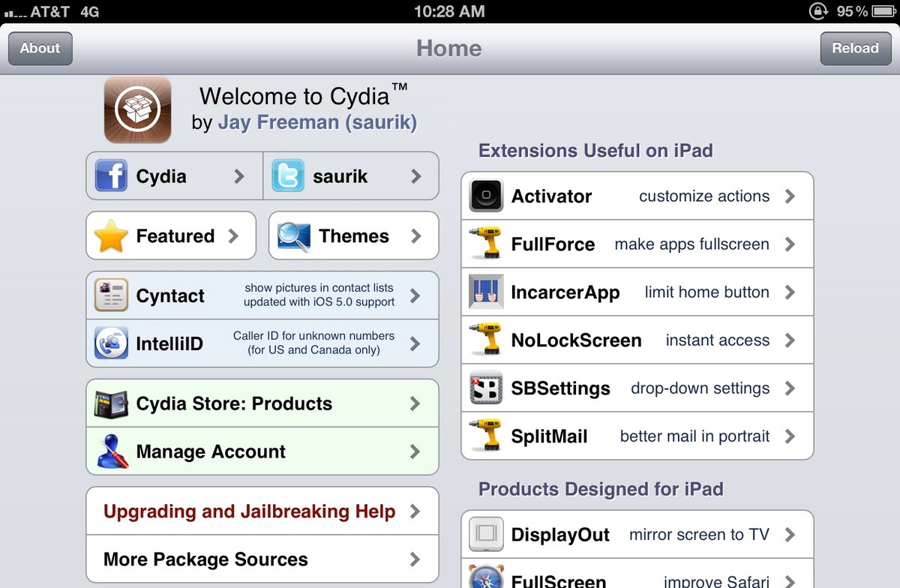
Task: Tap the FullForce row description text
Action: pyautogui.click(x=691, y=244)
